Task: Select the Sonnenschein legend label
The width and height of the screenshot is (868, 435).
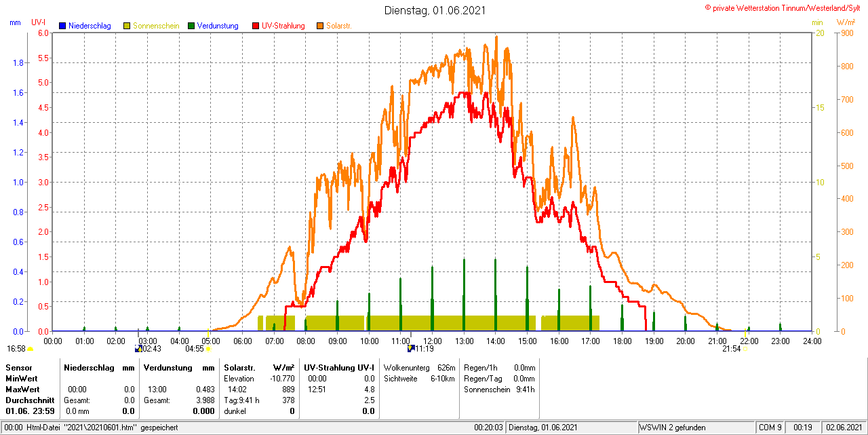Action: coord(156,26)
